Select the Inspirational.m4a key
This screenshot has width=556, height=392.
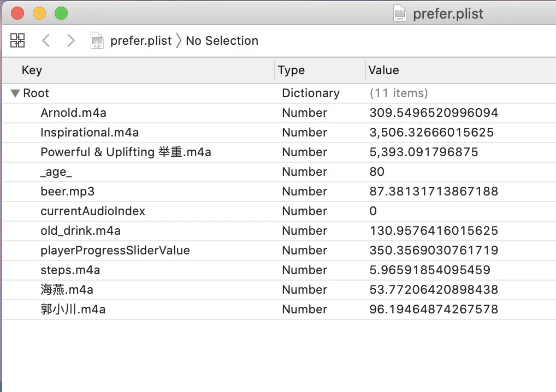point(90,133)
